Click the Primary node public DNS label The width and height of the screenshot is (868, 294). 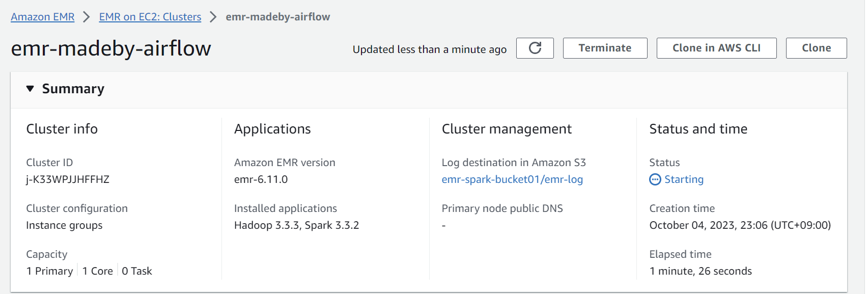(502, 208)
